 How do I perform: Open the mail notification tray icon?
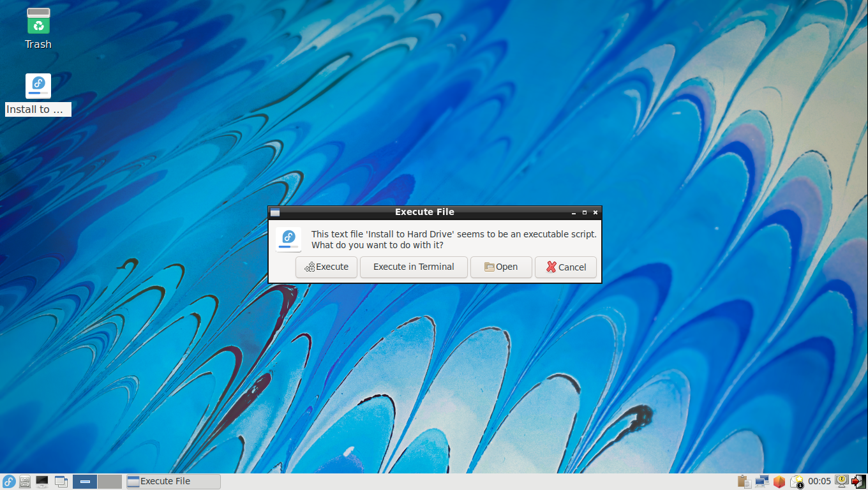[x=797, y=482]
